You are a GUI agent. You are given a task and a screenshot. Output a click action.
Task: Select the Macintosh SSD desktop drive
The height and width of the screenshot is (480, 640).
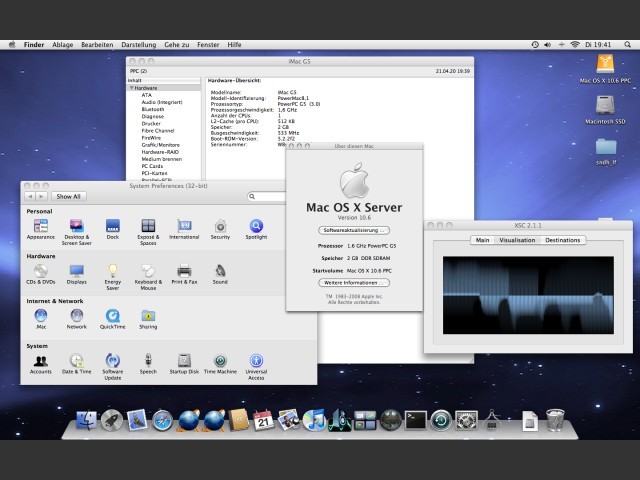click(605, 109)
